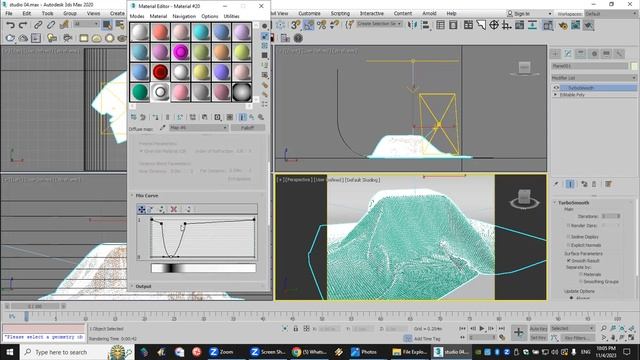This screenshot has width=640, height=360.
Task: Click red Delete Point icon in Mix Curve
Action: 173,209
